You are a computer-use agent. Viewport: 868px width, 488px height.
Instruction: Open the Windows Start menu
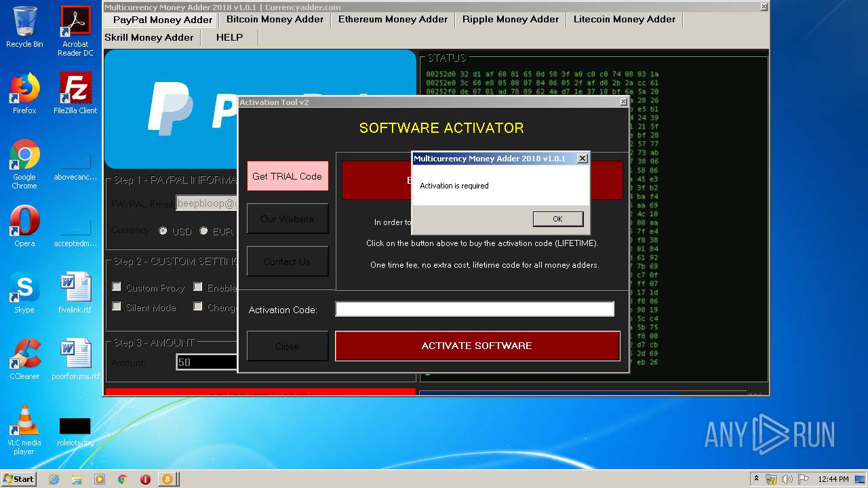click(x=18, y=479)
